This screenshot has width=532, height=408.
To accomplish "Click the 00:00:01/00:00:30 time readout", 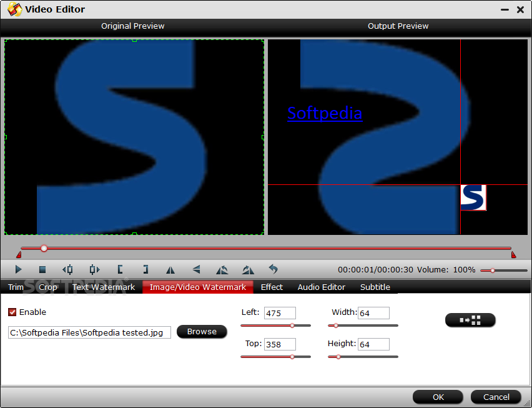I will (x=376, y=270).
